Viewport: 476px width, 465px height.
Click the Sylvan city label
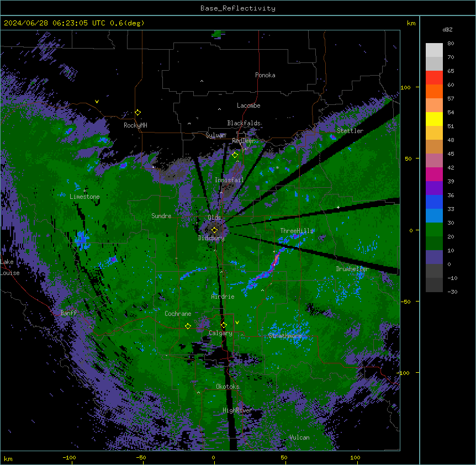pos(215,135)
